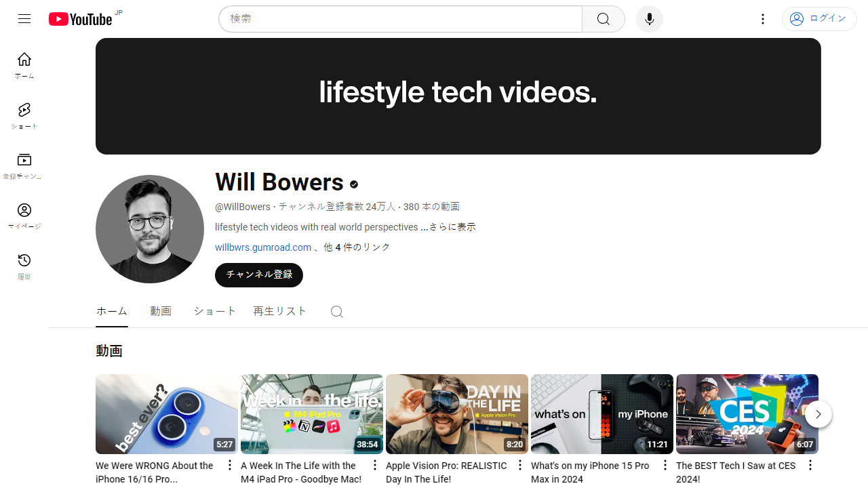This screenshot has width=868, height=488.
Task: Click the verified badge next to Will Bowers
Action: (354, 184)
